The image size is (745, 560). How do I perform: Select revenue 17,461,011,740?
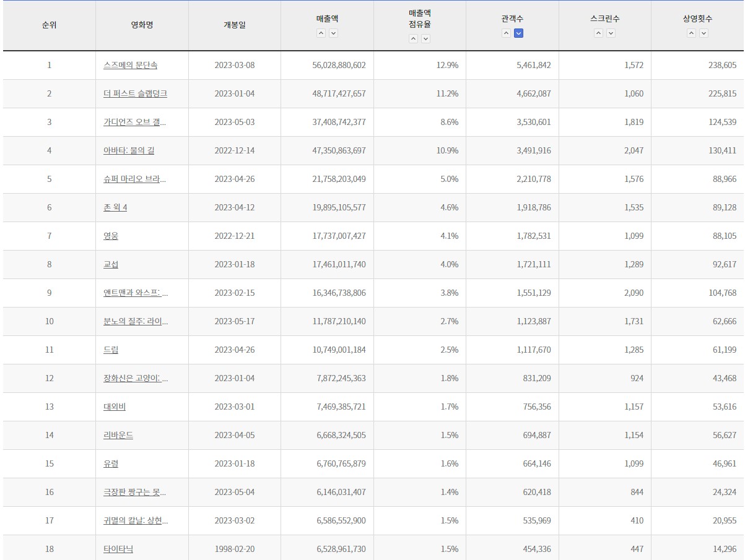tap(339, 264)
